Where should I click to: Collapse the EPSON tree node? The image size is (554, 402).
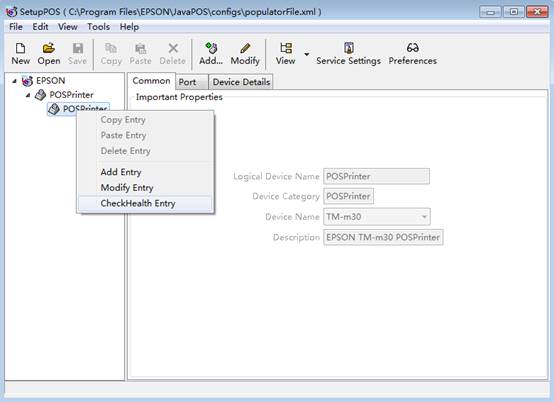14,81
